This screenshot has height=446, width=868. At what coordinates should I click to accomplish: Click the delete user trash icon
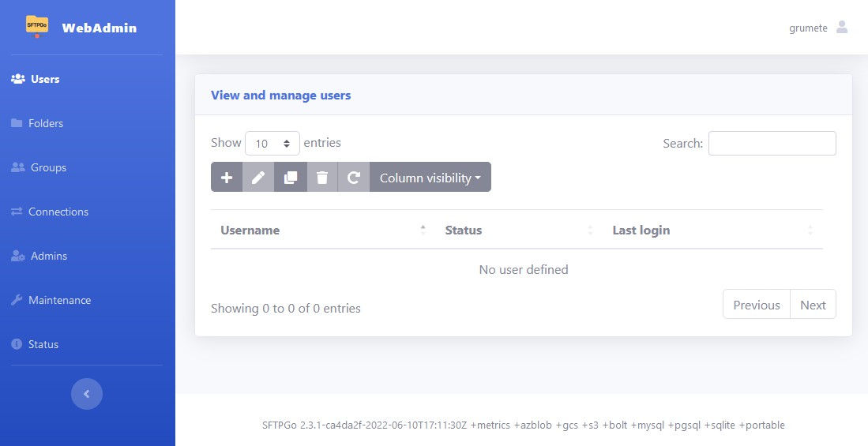tap(322, 178)
